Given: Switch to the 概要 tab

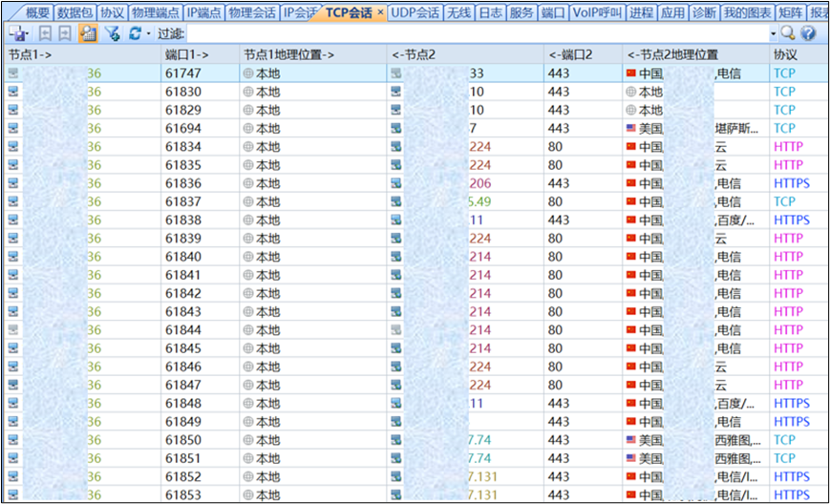Looking at the screenshot, I should tap(37, 12).
